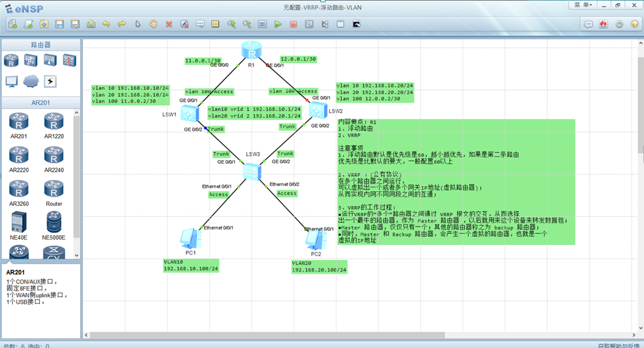Screen dimensions: 644x348
Task: Click the red X delete tool
Action: [x=169, y=24]
